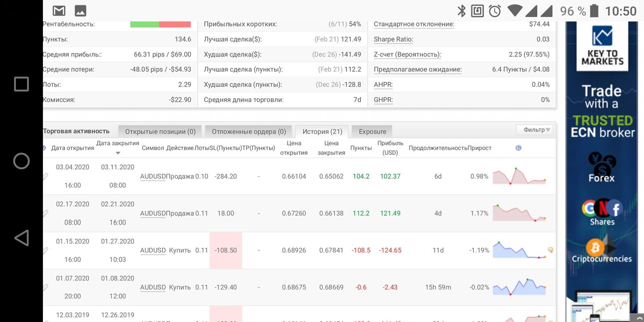Sort table by Прирост column header
The image size is (644, 322).
(479, 148)
